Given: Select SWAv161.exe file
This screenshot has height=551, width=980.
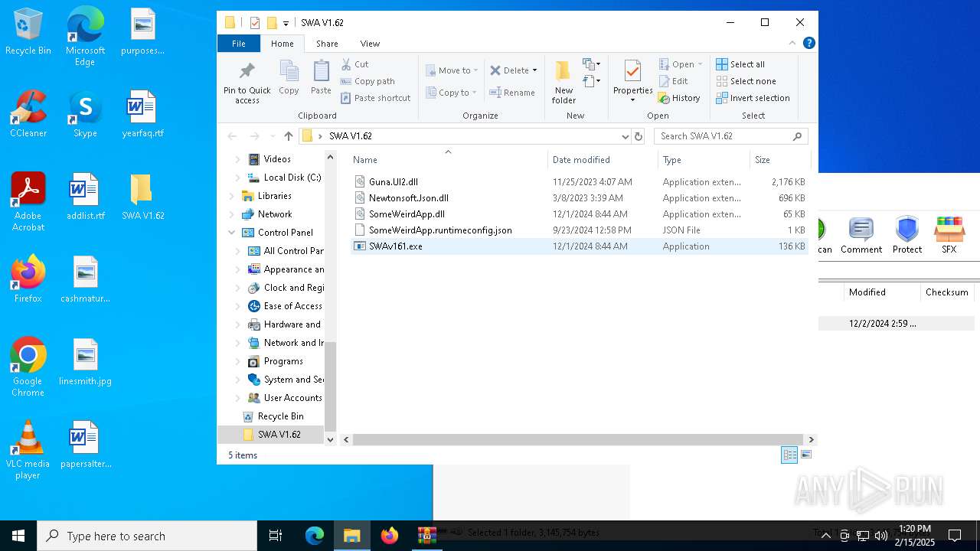Looking at the screenshot, I should [x=395, y=246].
